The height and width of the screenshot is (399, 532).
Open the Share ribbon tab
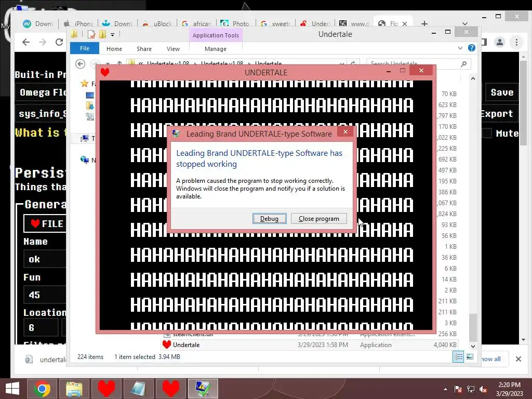tap(144, 49)
